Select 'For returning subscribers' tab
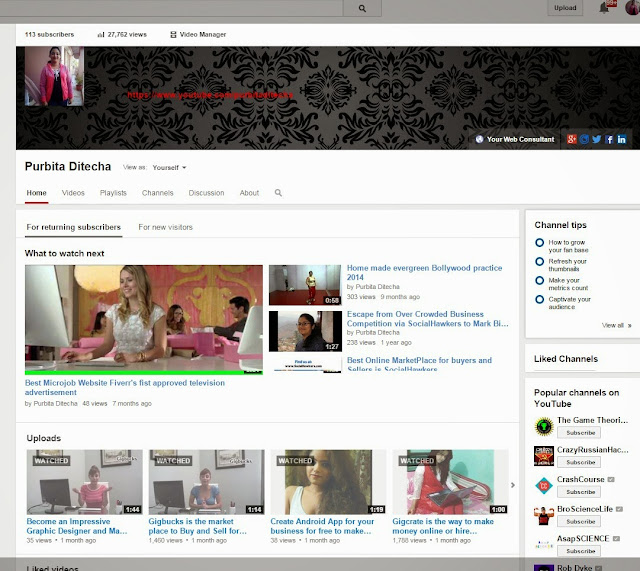This screenshot has height=571, width=640. point(73,227)
